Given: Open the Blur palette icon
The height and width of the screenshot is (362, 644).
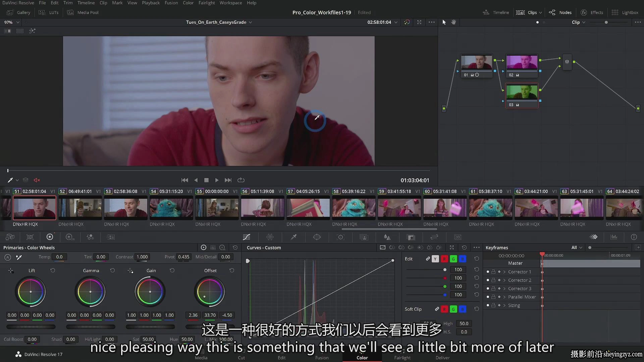Looking at the screenshot, I should [x=387, y=237].
